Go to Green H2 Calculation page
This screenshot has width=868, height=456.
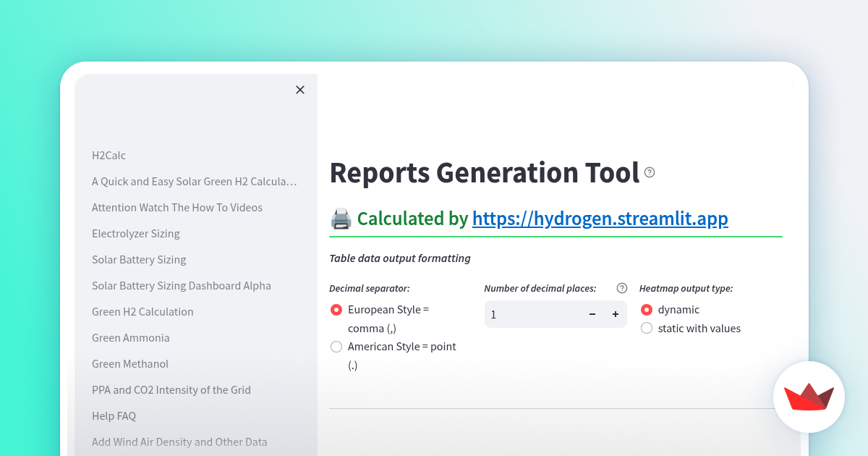(x=142, y=311)
